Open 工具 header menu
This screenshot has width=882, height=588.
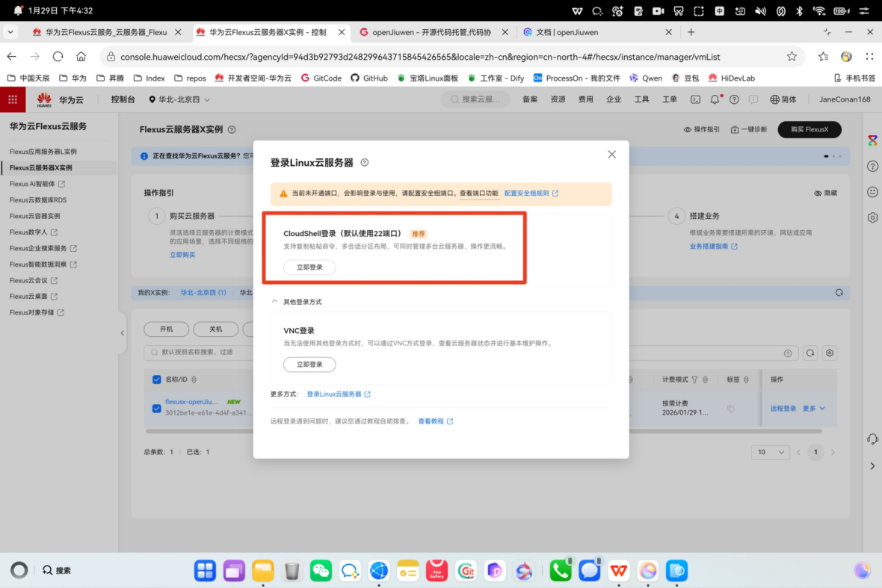coord(642,99)
